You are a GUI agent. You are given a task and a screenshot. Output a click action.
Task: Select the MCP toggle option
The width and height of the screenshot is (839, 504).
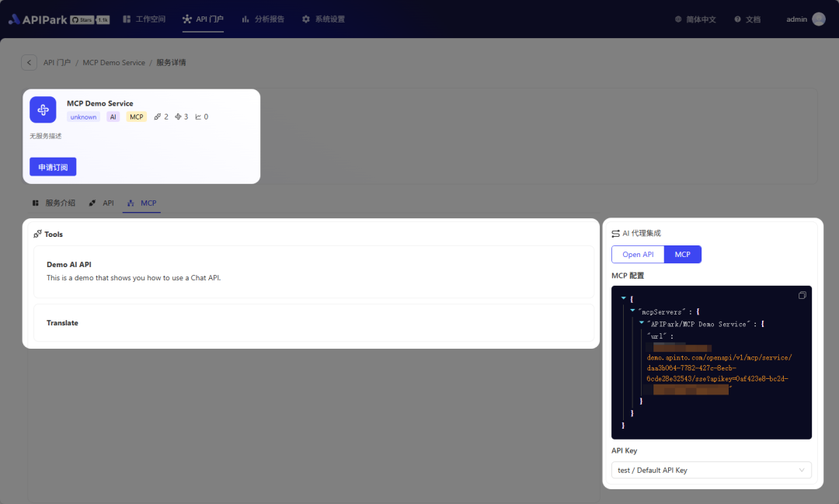coord(682,255)
